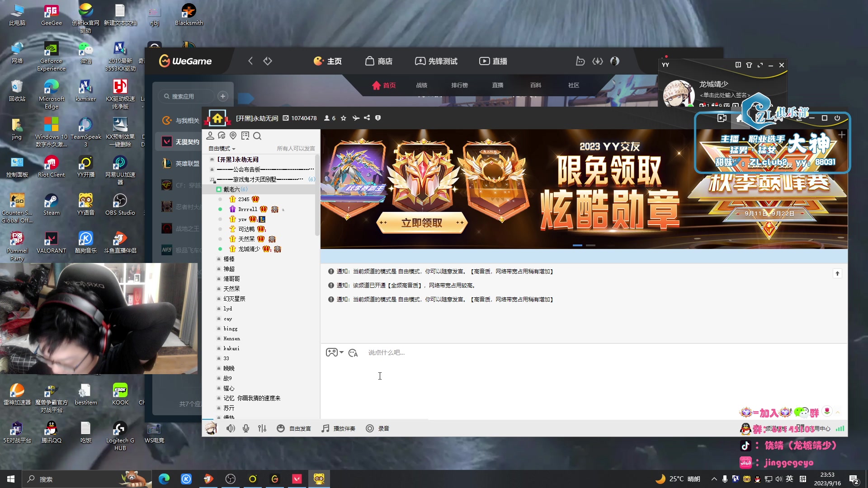The image size is (868, 488).
Task: Open WeGame 先锋测试 tab
Action: tap(436, 61)
